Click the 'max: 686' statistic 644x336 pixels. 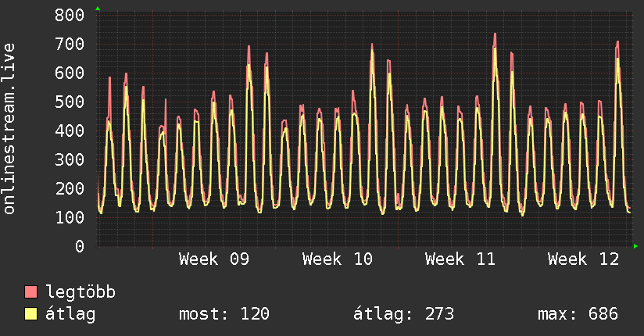(x=578, y=314)
